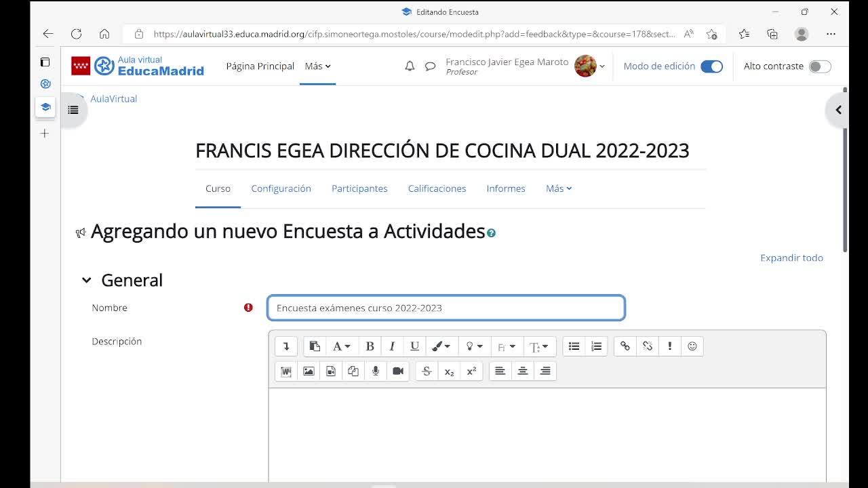Underline text with the U button
The height and width of the screenshot is (488, 868).
[414, 346]
